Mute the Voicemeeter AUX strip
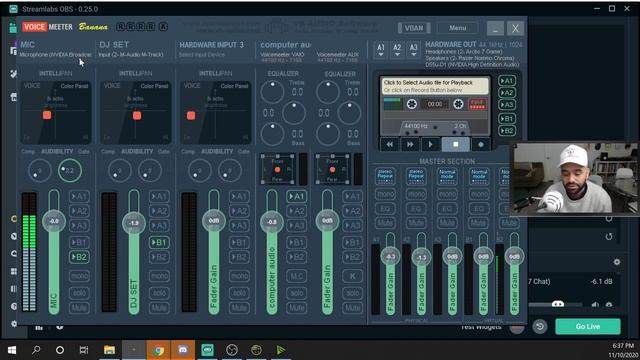The height and width of the screenshot is (360, 640). (x=352, y=308)
